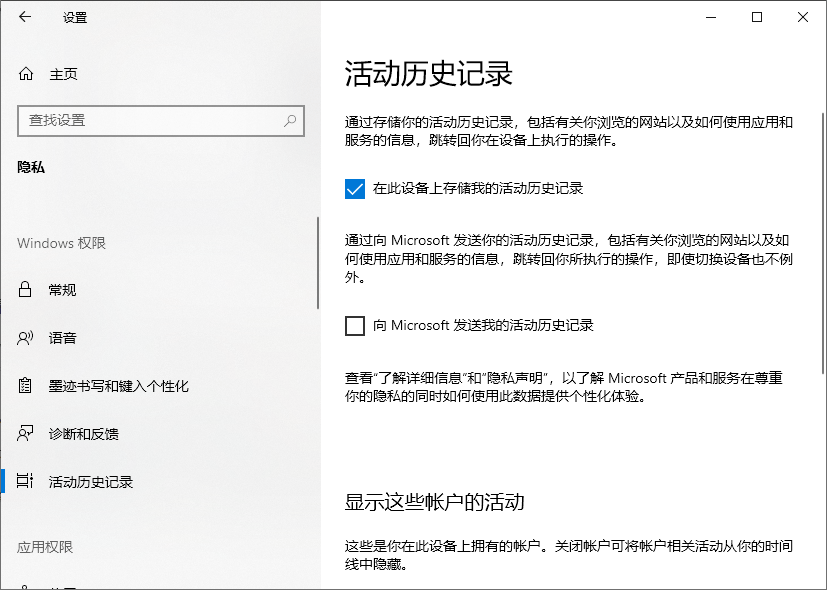827x590 pixels.
Task: Click the feedback icon beside 诊断和反馈
Action: pos(25,433)
